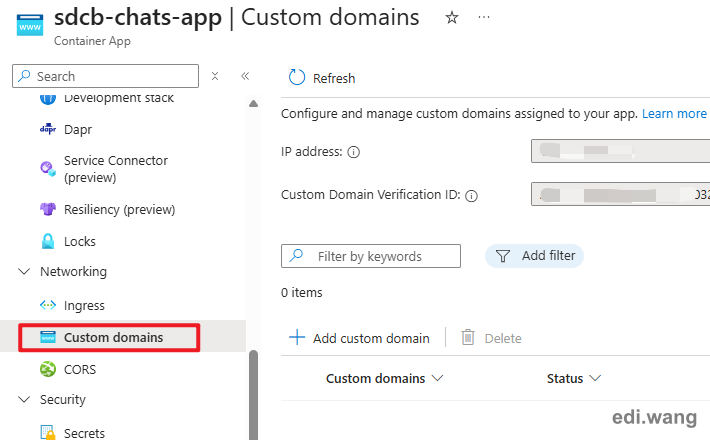This screenshot has width=710, height=440.
Task: Click the Refresh circular arrow icon
Action: point(297,77)
